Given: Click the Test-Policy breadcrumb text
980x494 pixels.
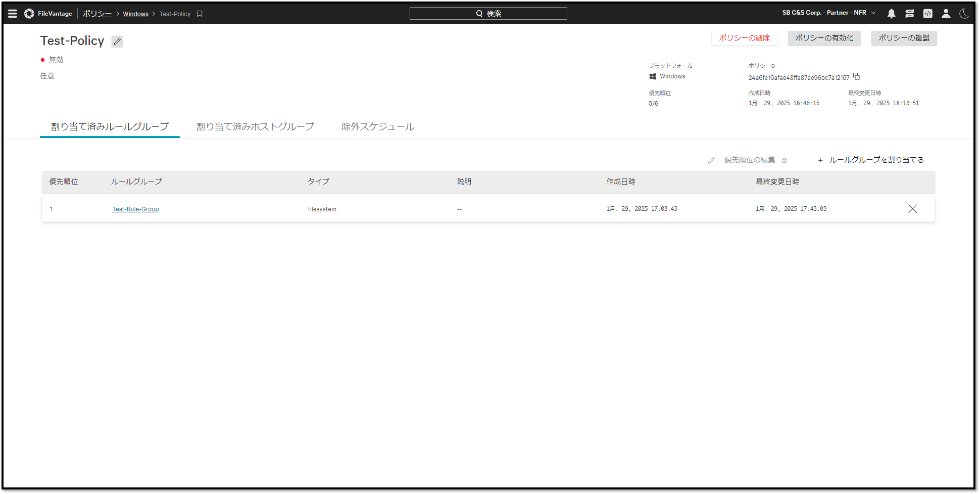Looking at the screenshot, I should [x=175, y=14].
